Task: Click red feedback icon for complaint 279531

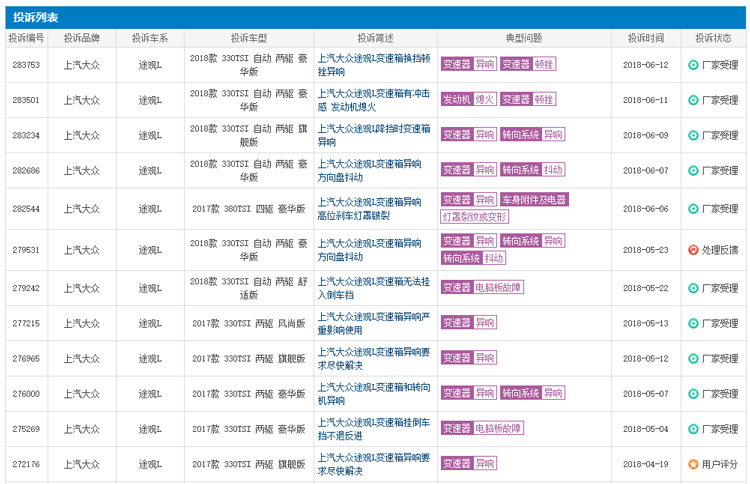Action: (x=693, y=250)
